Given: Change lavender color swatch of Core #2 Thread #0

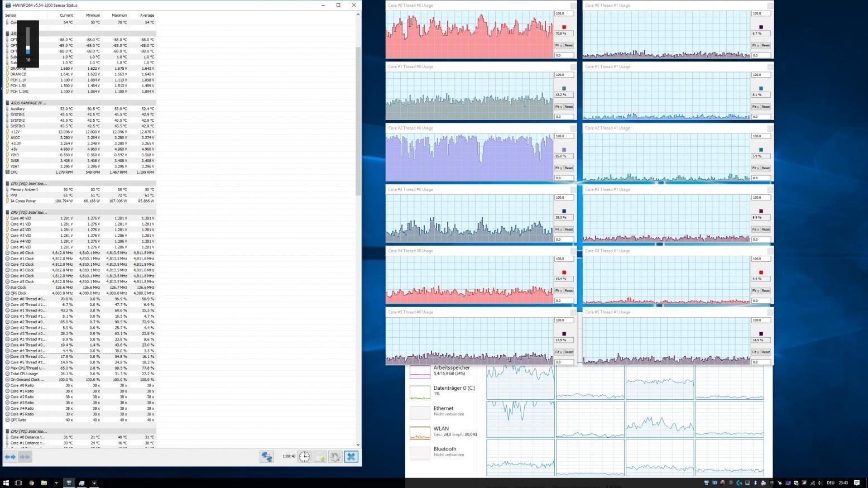Looking at the screenshot, I should click(564, 150).
